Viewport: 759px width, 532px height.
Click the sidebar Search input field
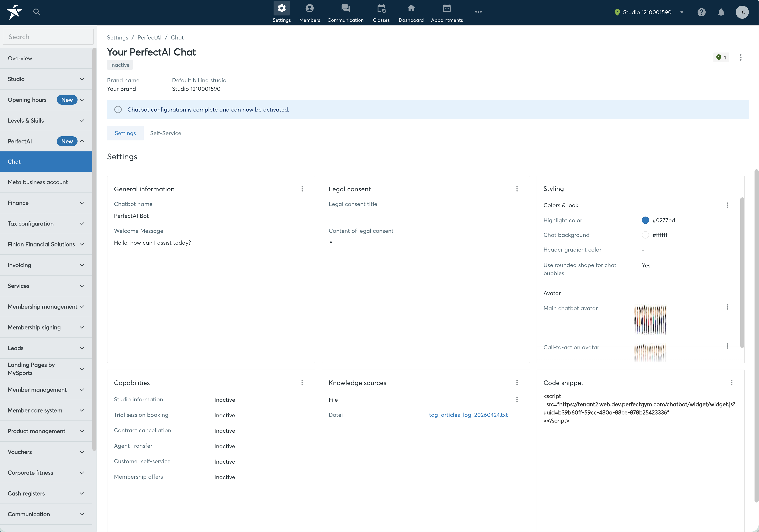click(x=48, y=37)
